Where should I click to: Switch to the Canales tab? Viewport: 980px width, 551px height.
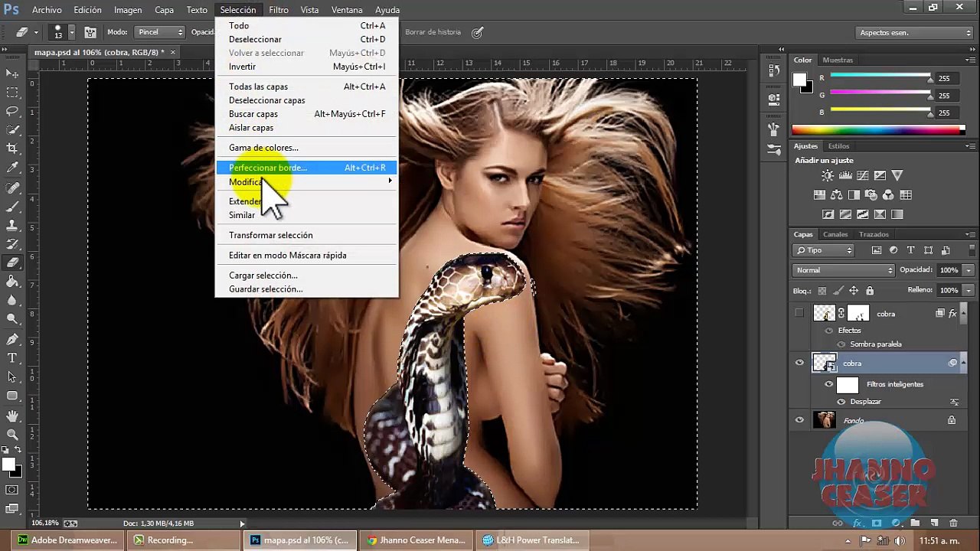coord(835,234)
